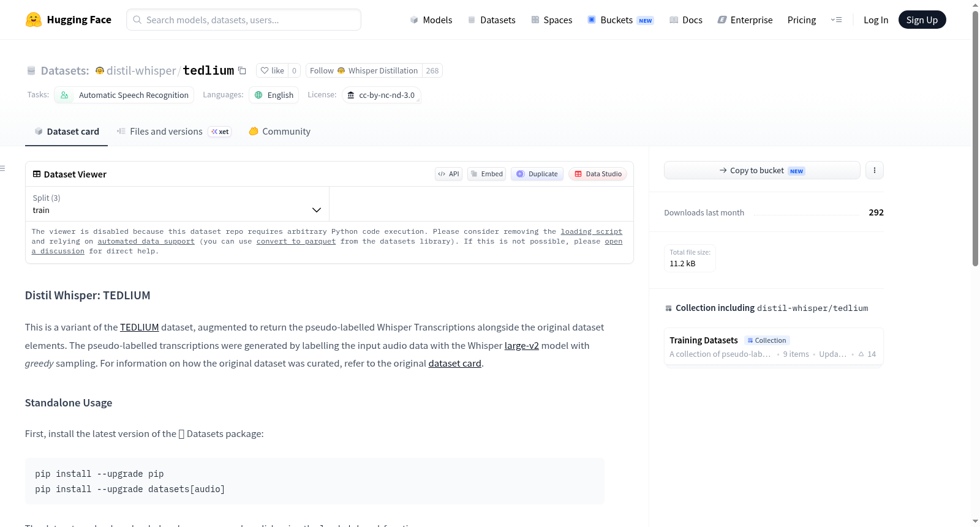Viewport: 980px width, 527px height.
Task: Open the loading script link
Action: pyautogui.click(x=591, y=232)
